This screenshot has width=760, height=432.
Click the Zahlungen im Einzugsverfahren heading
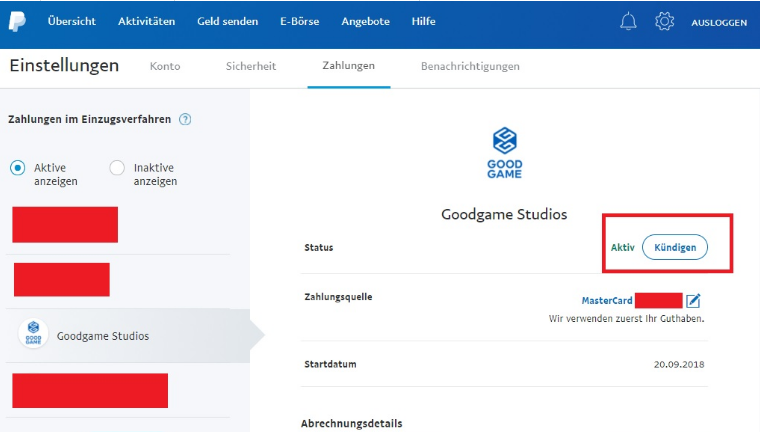[90, 119]
